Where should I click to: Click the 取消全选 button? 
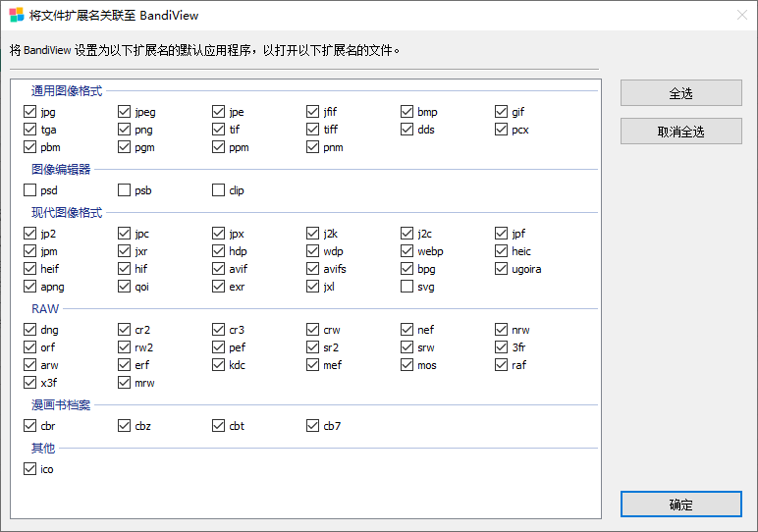(x=680, y=132)
